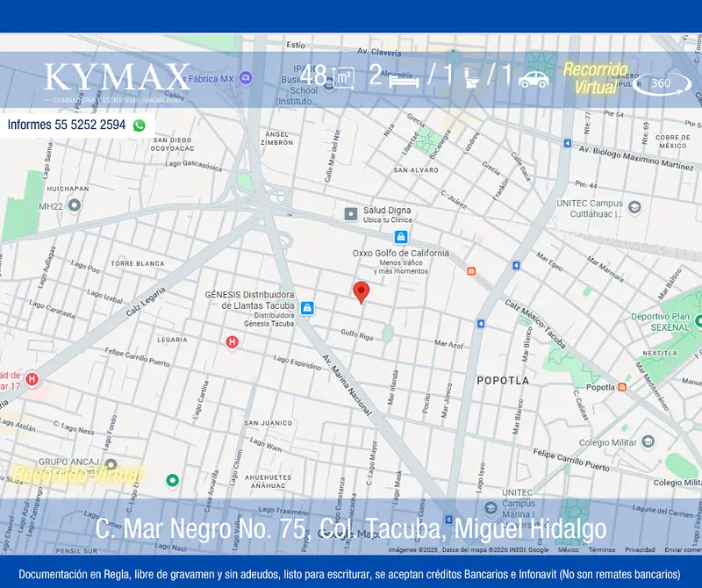The width and height of the screenshot is (702, 588).
Task: Click the Av. Marina Nacional street label
Action: [x=347, y=385]
